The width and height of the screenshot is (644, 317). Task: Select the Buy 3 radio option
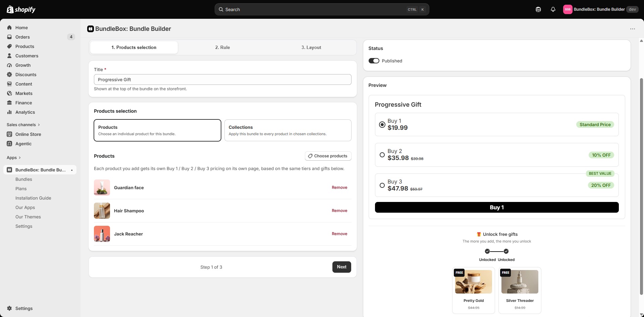[x=382, y=185]
